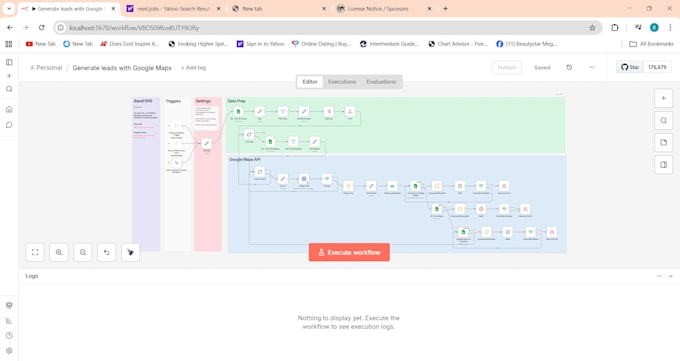
Task: Select first Google Sheets node in Data Prep
Action: (x=238, y=112)
